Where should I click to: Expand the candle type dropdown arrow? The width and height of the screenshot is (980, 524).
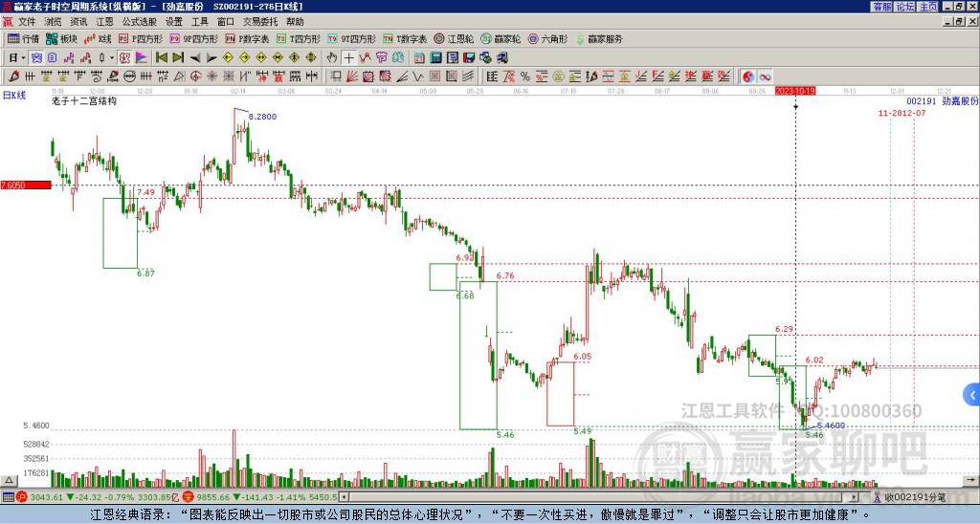[112, 58]
